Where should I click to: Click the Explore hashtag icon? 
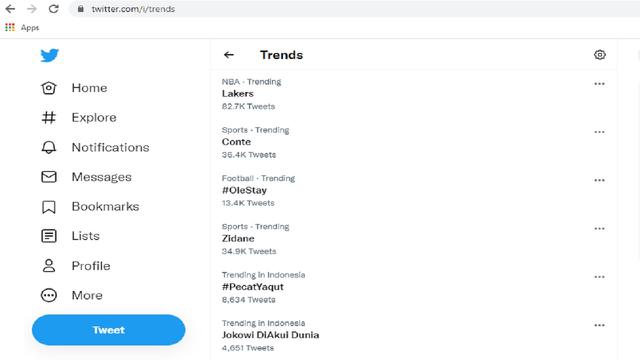tap(49, 118)
